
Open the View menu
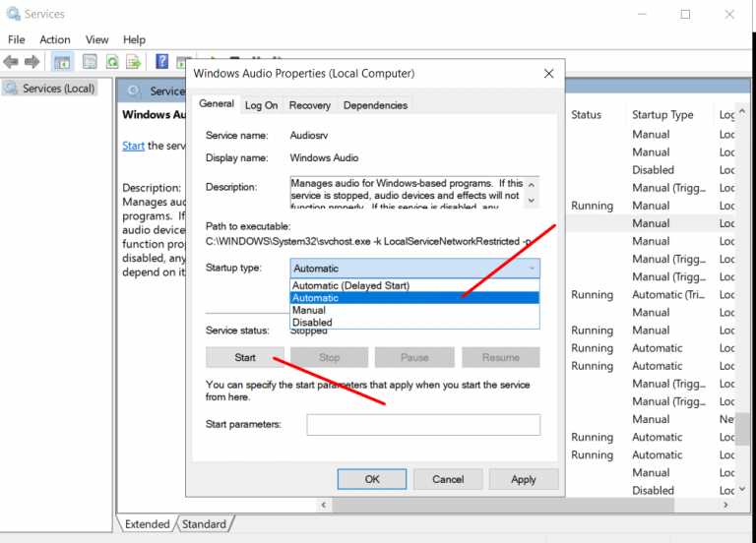[x=96, y=39]
